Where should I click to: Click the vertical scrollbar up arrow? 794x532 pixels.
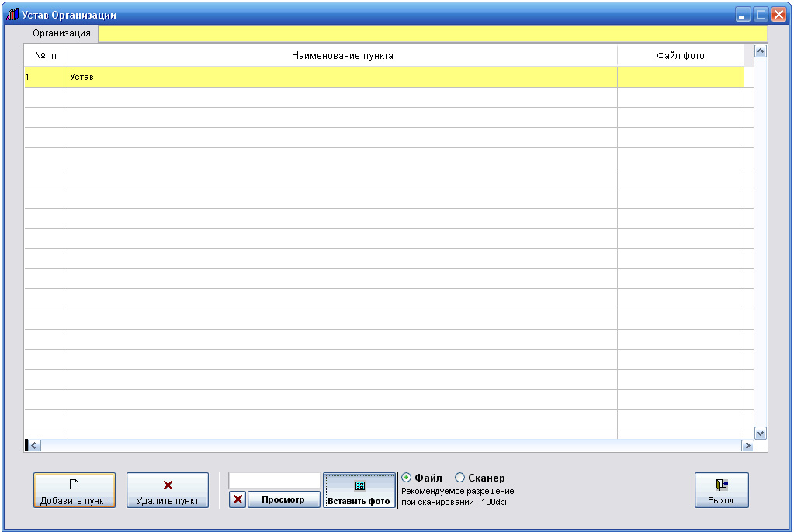point(760,51)
